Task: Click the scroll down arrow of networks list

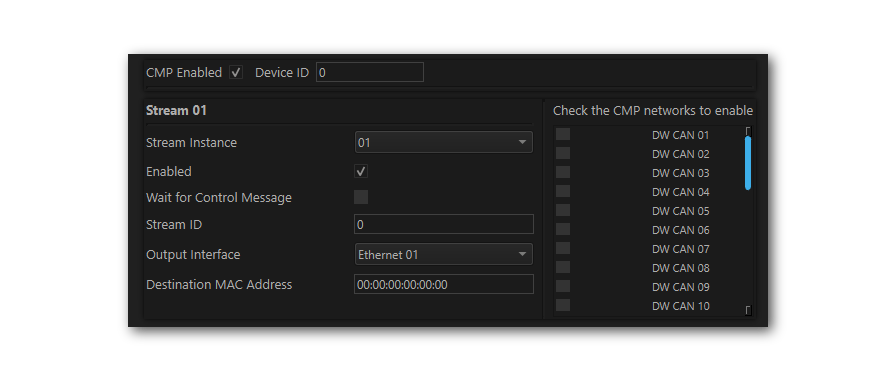Action: 748,311
